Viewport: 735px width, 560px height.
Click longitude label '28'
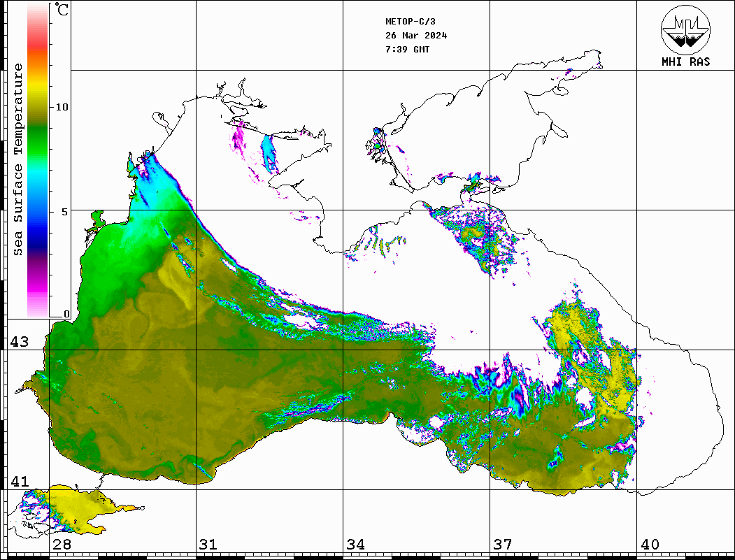click(62, 544)
